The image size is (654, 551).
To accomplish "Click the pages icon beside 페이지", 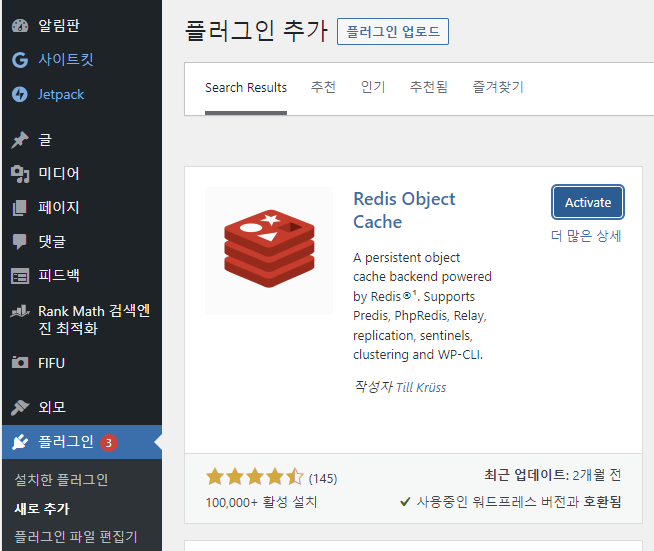I will 20,208.
